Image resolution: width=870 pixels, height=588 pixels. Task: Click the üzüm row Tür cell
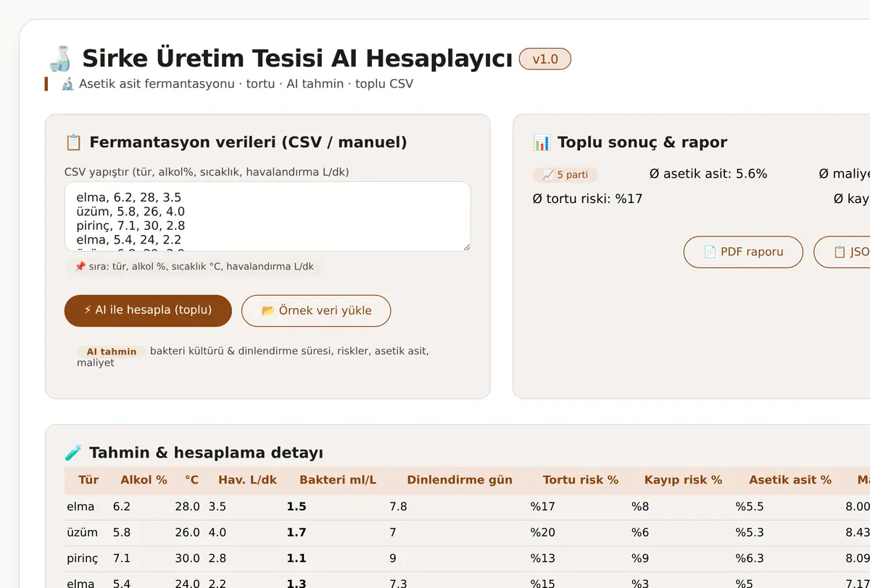point(82,533)
